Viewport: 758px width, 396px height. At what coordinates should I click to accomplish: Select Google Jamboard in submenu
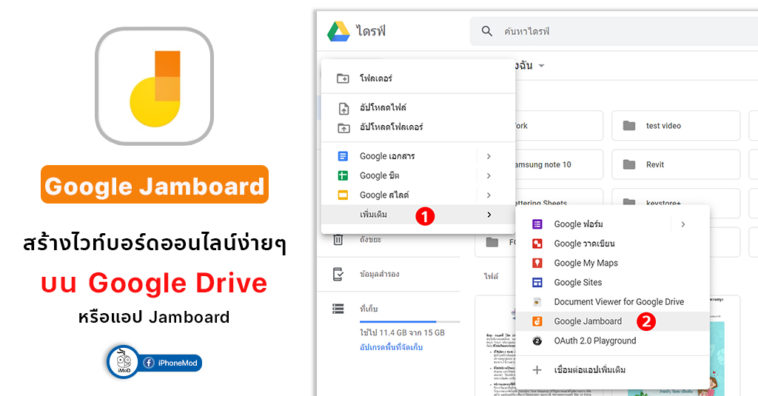613,321
